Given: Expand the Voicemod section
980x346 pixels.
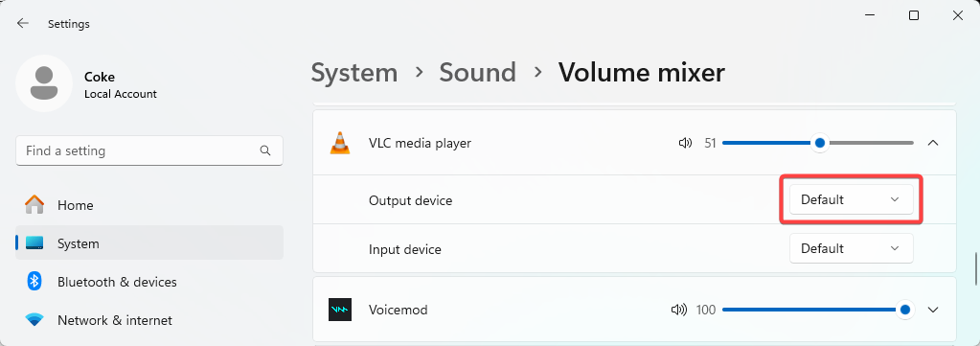Looking at the screenshot, I should tap(933, 310).
